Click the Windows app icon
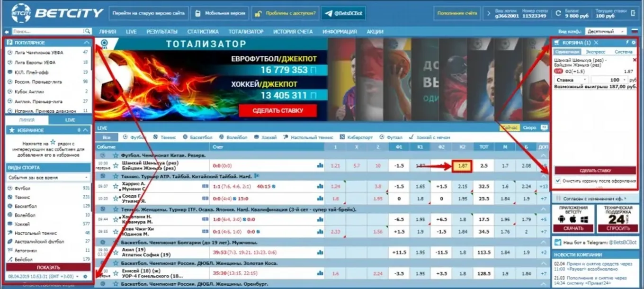The width and height of the screenshot is (644, 289). [583, 219]
